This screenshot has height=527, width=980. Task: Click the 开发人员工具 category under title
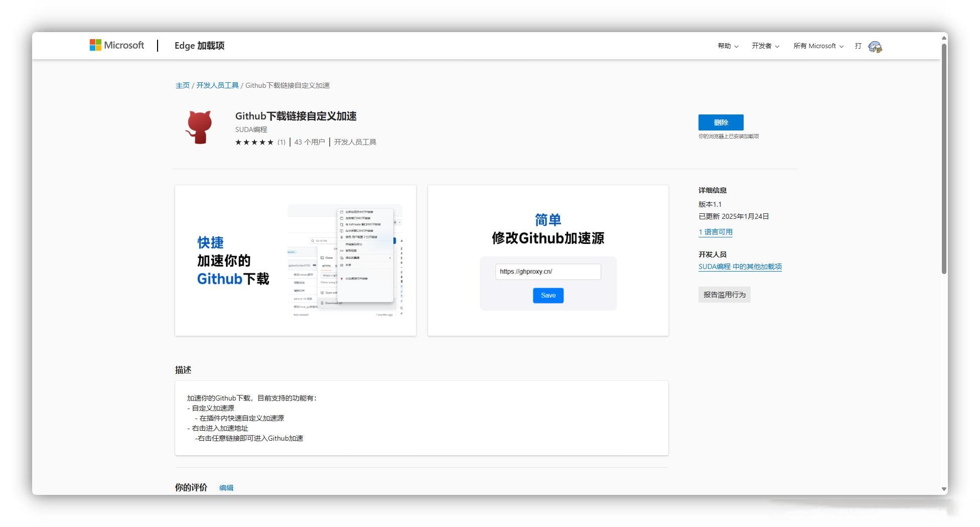click(355, 142)
